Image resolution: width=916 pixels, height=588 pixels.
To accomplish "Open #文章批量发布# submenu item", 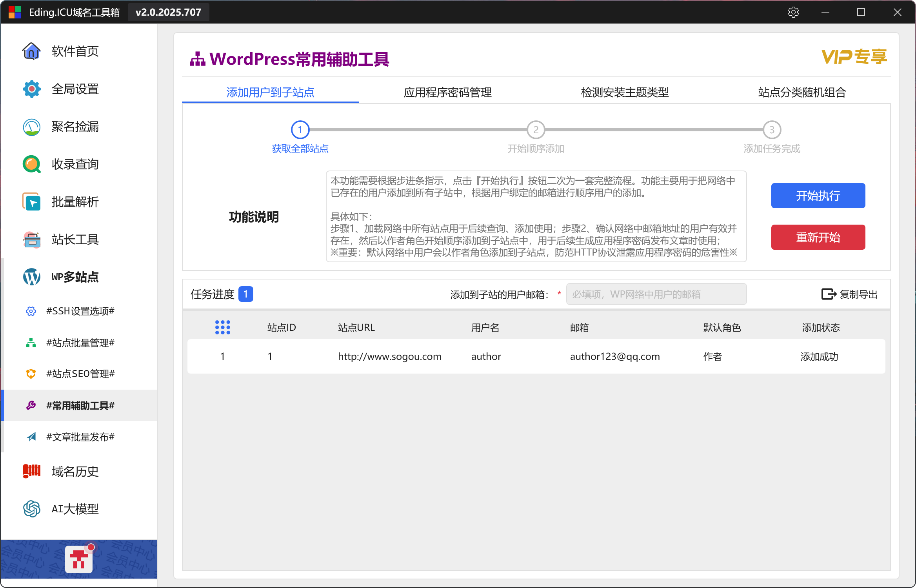I will [80, 437].
